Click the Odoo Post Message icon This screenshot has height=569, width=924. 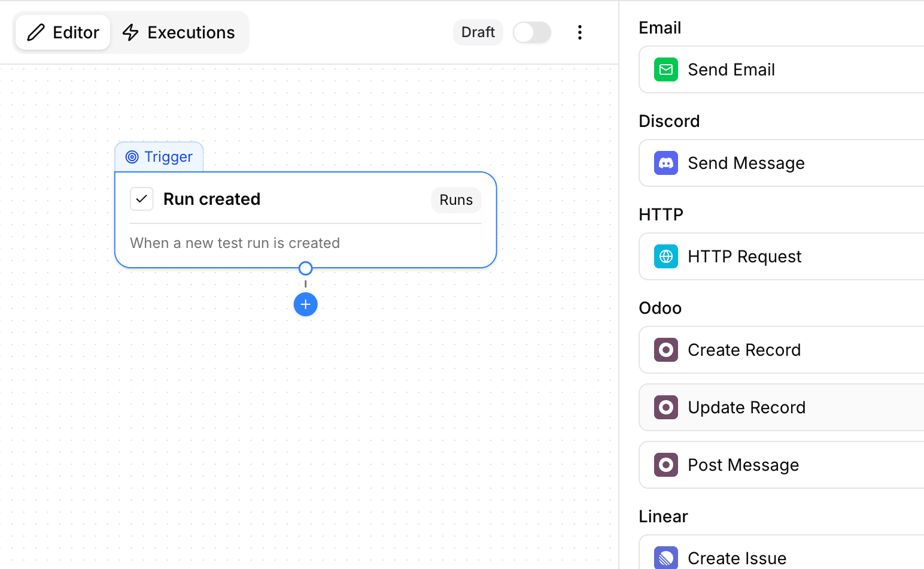tap(665, 465)
